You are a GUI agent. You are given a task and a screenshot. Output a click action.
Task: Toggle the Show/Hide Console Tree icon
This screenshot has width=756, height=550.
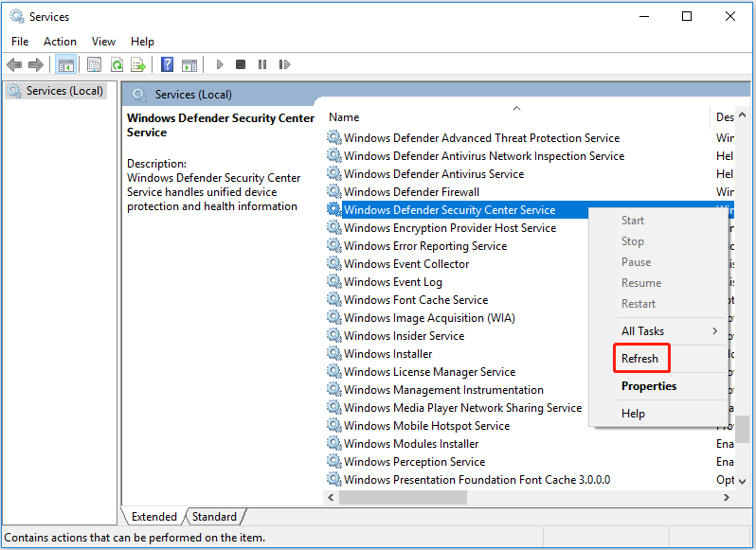[65, 64]
